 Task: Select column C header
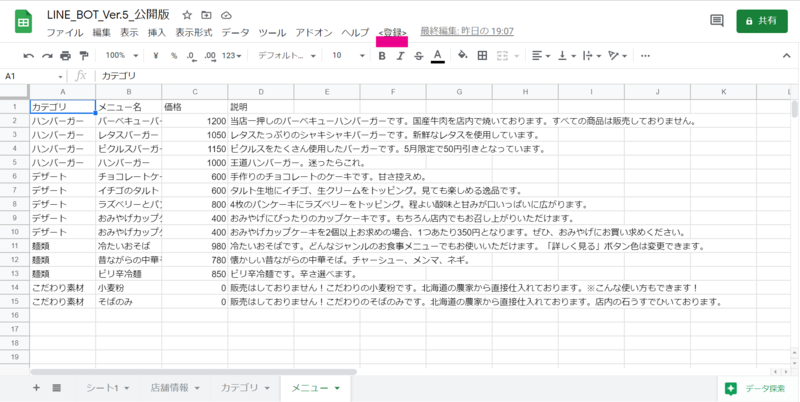click(195, 92)
